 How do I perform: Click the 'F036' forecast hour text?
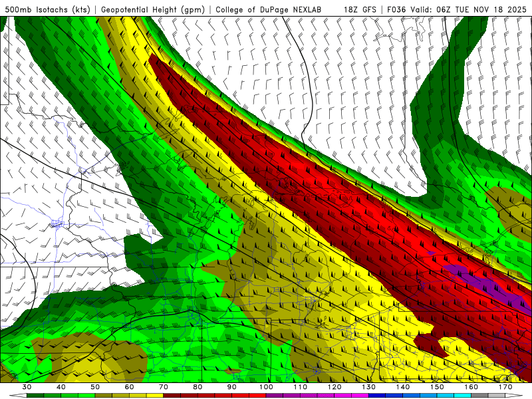click(x=396, y=10)
